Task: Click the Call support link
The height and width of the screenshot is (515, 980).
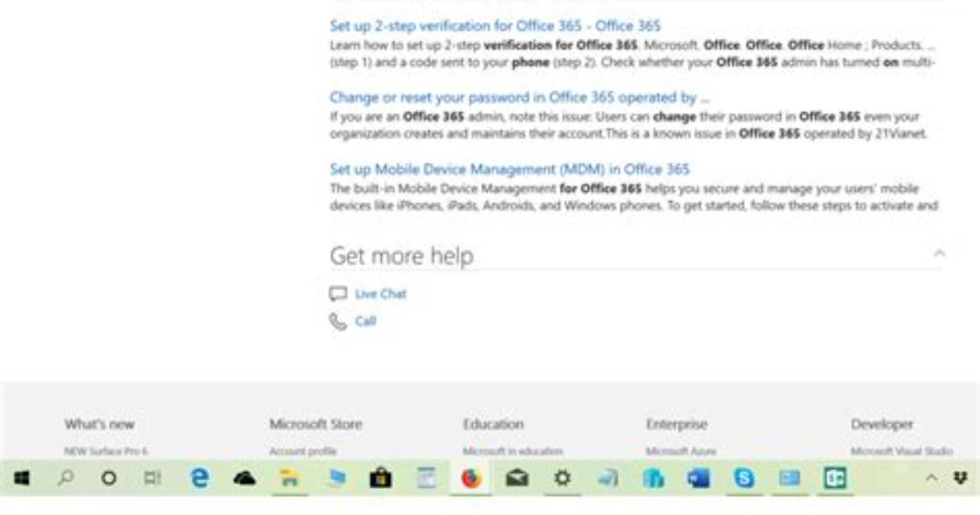Action: coord(365,321)
